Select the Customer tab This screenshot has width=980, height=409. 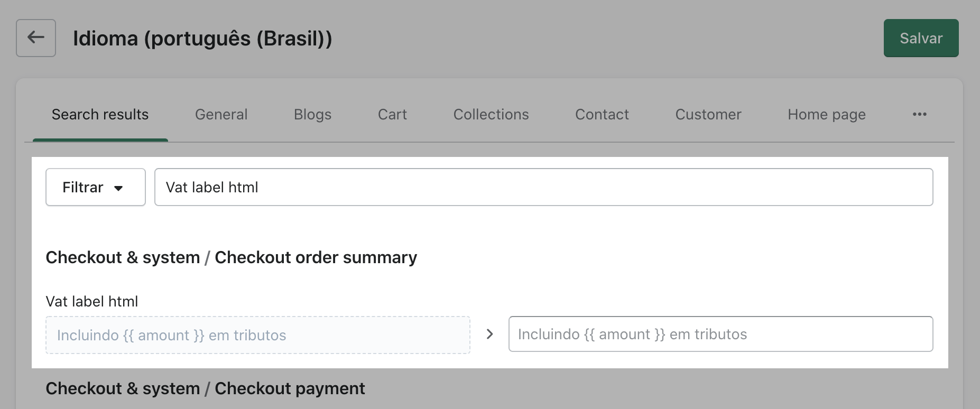[708, 115]
